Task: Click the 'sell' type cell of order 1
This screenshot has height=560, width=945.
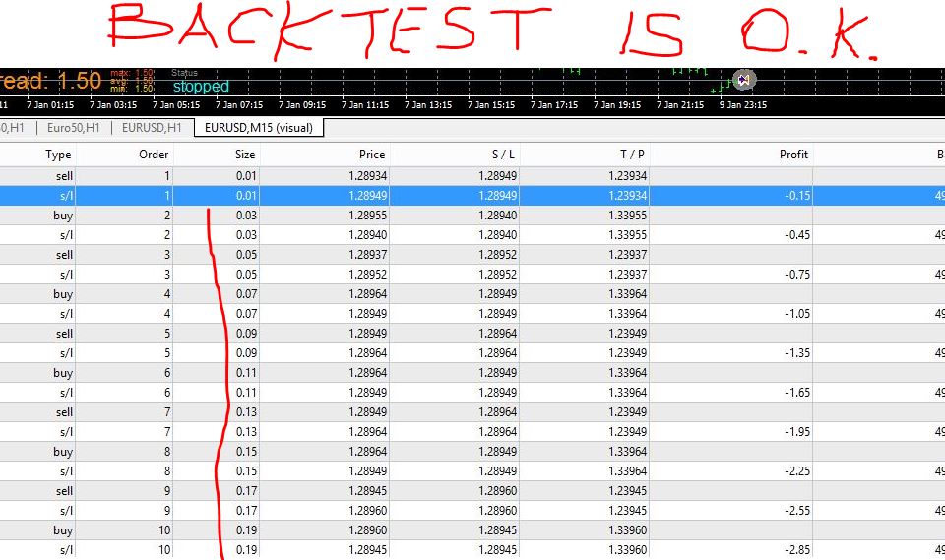Action: tap(64, 176)
